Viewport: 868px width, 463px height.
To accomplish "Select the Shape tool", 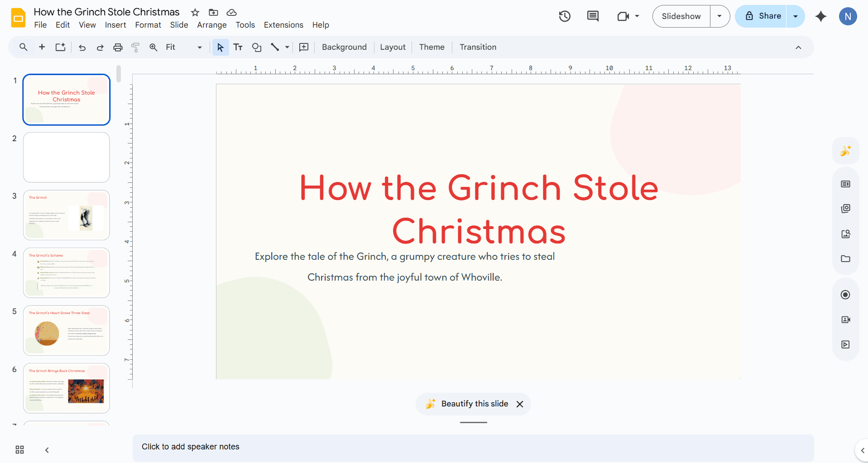I will 257,47.
